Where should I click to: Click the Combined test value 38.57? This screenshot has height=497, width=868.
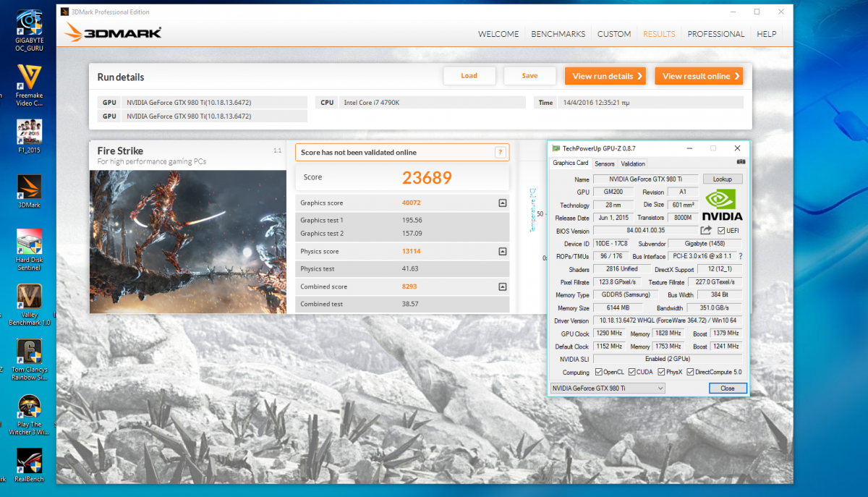tap(409, 304)
